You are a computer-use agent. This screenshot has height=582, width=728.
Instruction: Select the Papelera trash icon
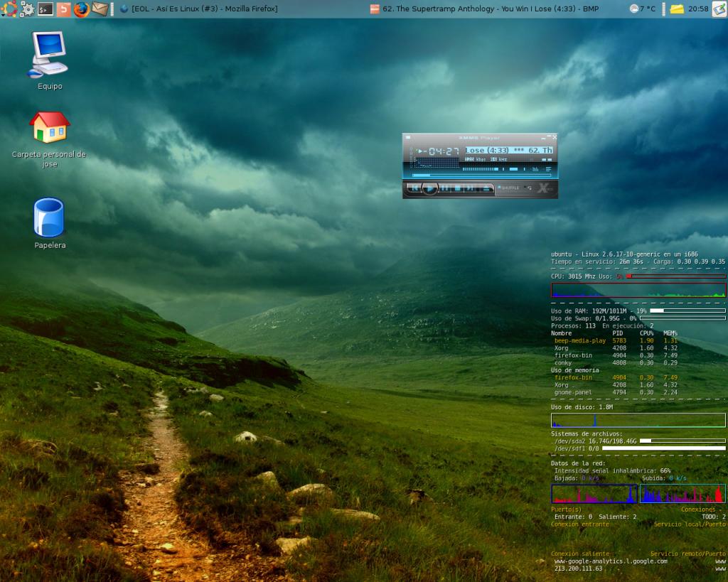[50, 224]
